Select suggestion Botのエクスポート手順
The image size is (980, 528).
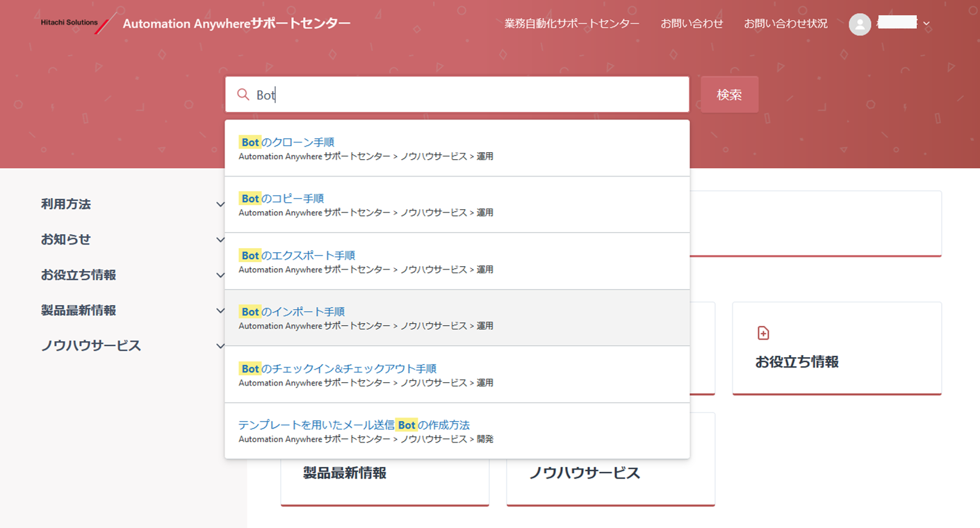457,261
